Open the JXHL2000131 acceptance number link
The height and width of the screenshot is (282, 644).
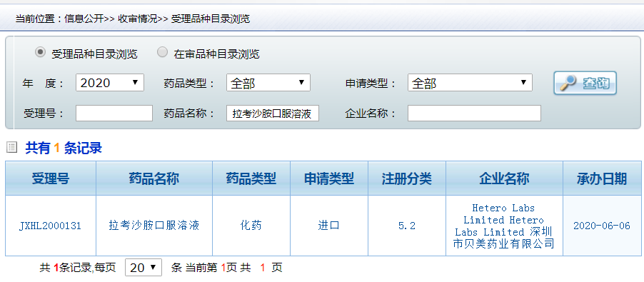pyautogui.click(x=50, y=226)
